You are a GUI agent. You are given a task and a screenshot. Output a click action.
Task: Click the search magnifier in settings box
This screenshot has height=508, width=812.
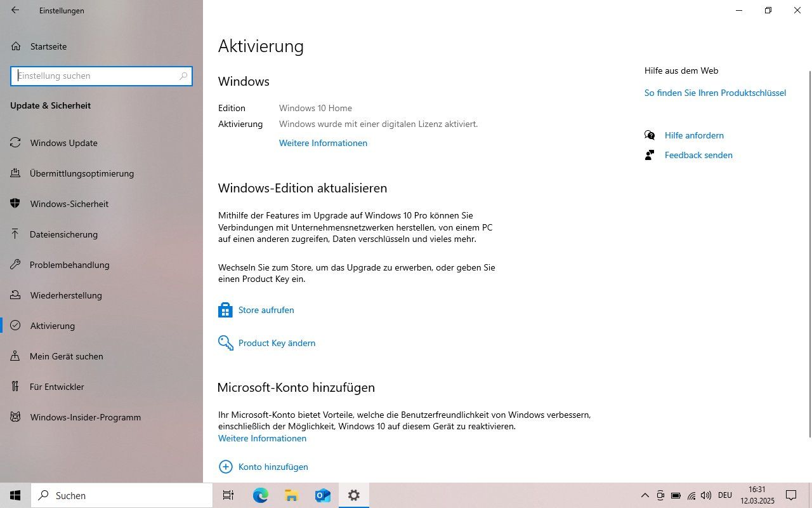pos(183,76)
